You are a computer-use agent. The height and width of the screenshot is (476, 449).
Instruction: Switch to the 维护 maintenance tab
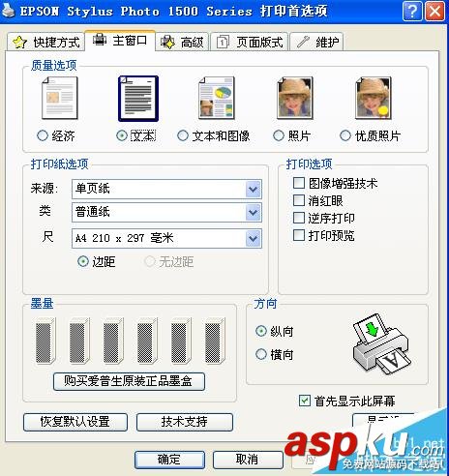point(316,42)
